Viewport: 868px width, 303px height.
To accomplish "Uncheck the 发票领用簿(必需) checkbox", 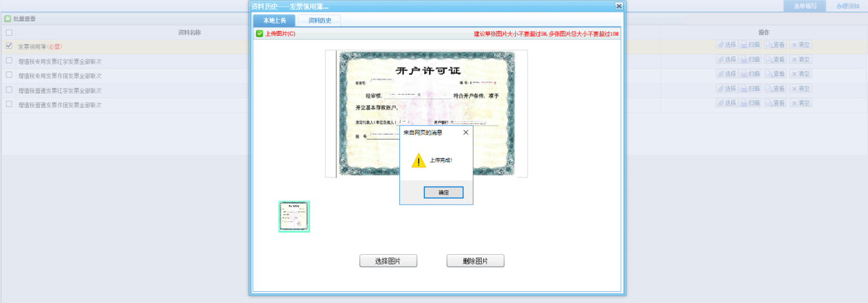I will [9, 45].
